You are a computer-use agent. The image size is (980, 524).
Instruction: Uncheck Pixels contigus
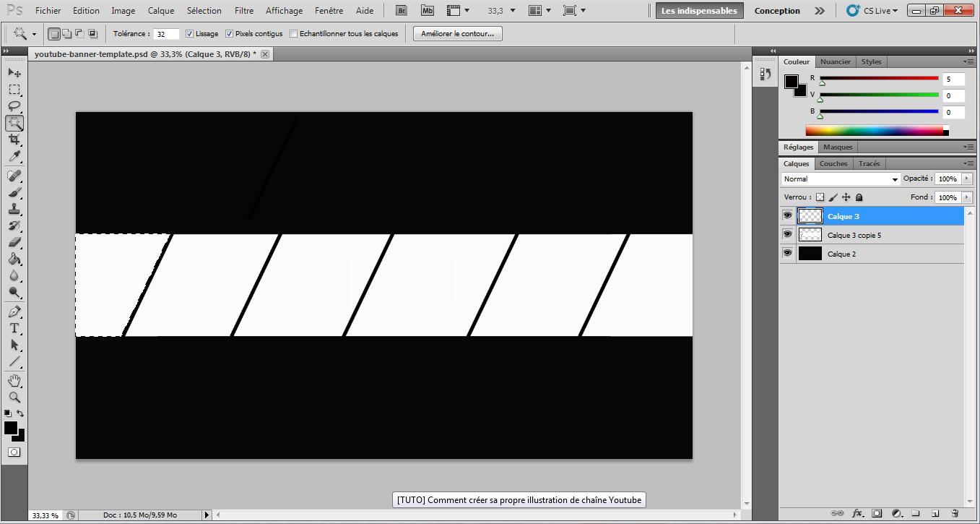pyautogui.click(x=229, y=34)
